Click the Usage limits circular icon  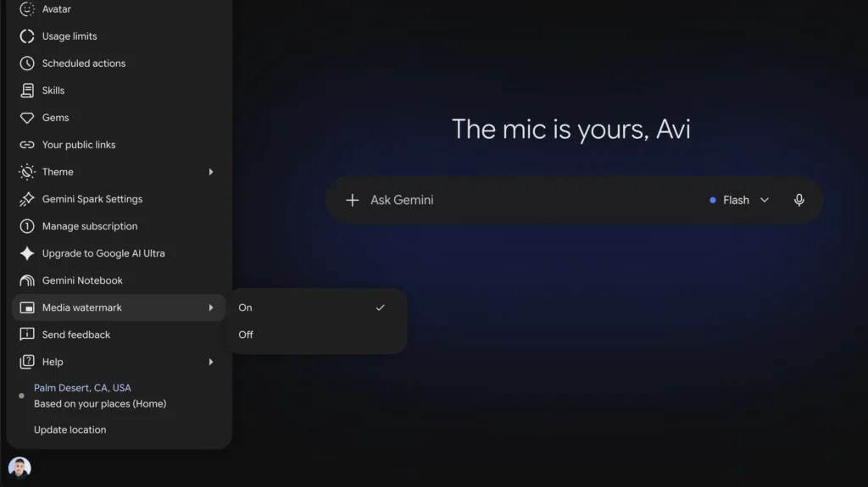tap(26, 36)
